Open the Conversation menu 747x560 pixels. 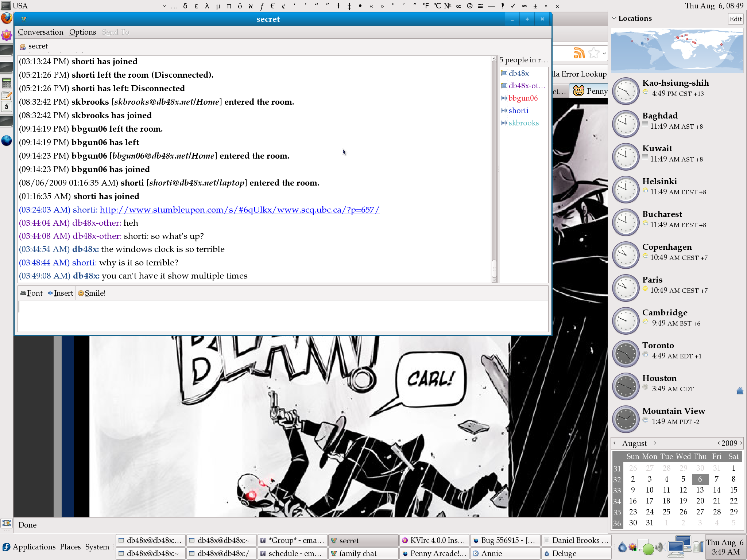(x=40, y=32)
